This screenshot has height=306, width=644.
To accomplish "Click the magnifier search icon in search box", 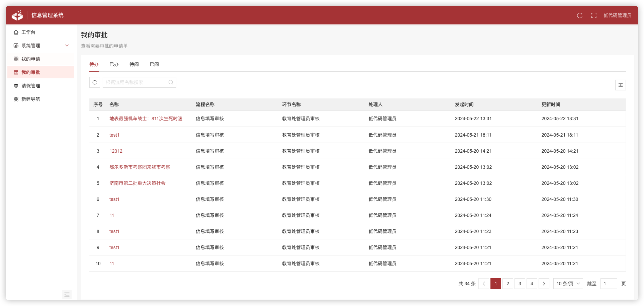I will click(171, 82).
